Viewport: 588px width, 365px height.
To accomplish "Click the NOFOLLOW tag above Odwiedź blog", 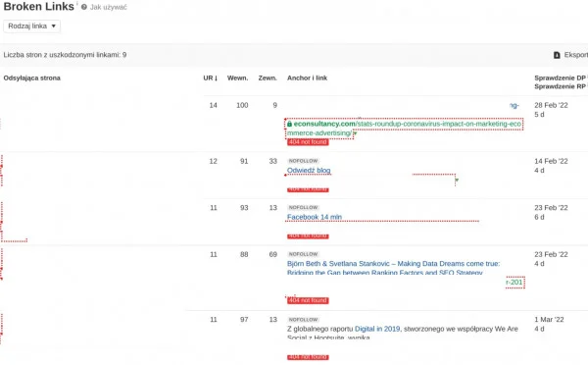I will (x=303, y=161).
